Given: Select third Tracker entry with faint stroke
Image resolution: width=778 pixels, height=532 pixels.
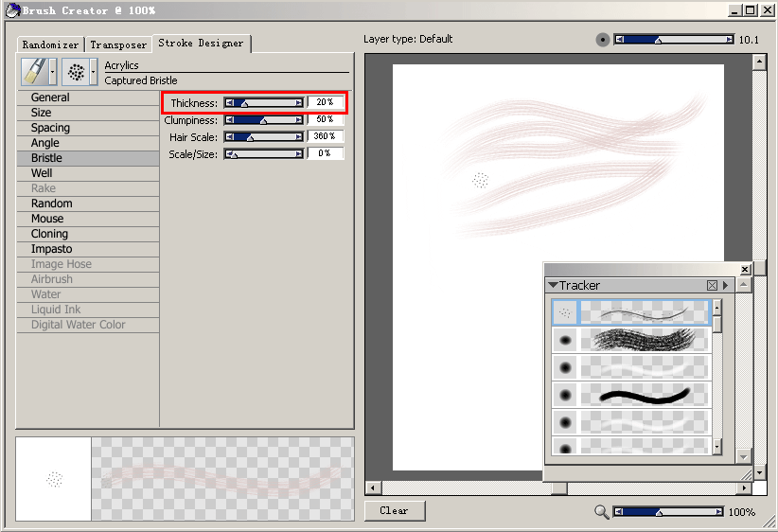Looking at the screenshot, I should pyautogui.click(x=631, y=367).
